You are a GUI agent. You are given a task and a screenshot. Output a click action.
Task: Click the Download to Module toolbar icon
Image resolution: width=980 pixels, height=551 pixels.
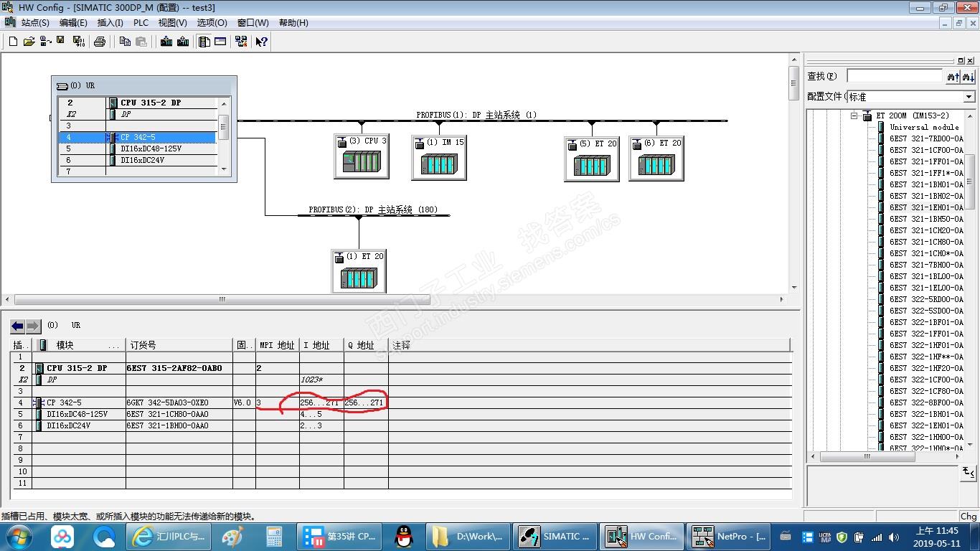click(166, 42)
